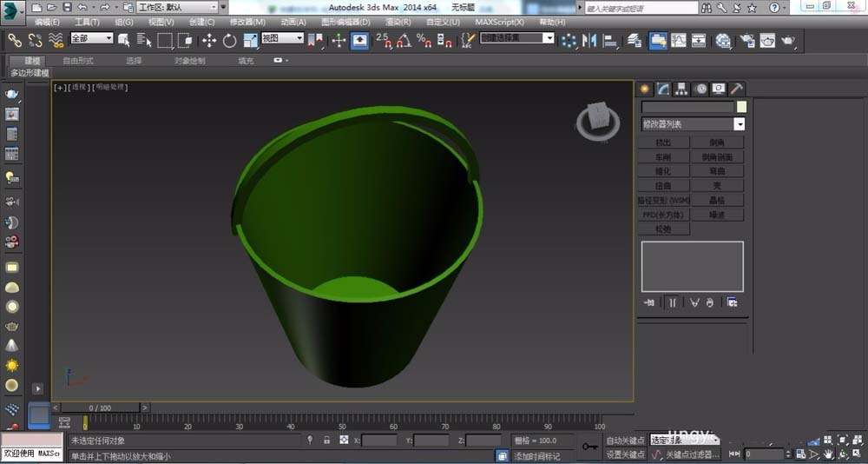Viewport: 868px width, 464px height.
Task: Open the workspace selector dropdown
Action: tap(177, 7)
